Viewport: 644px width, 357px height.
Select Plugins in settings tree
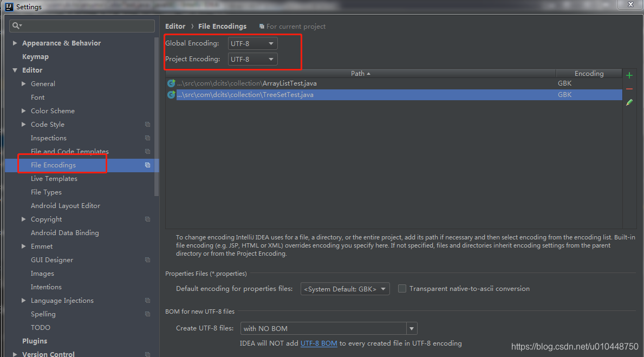[x=35, y=341]
